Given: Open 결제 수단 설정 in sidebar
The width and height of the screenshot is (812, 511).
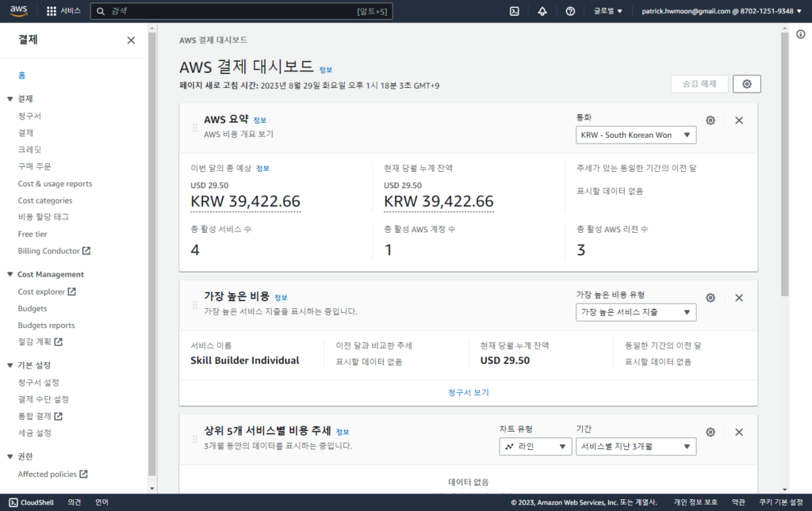Looking at the screenshot, I should point(43,399).
